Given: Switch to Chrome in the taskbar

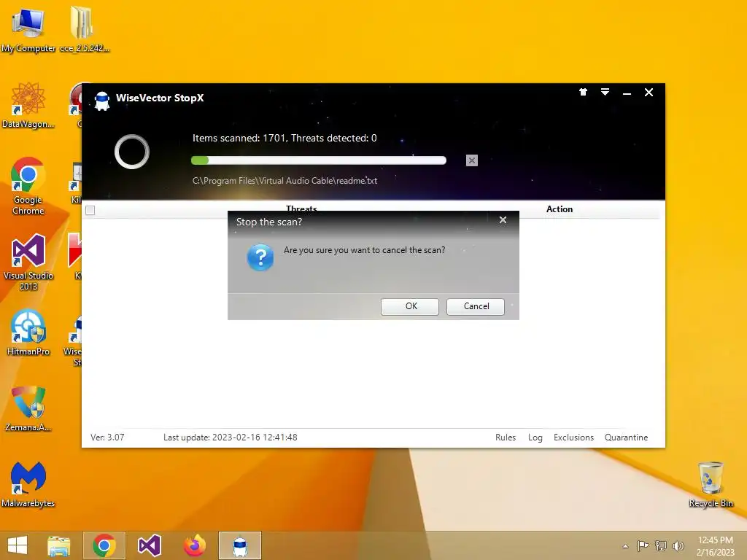Looking at the screenshot, I should [x=104, y=545].
